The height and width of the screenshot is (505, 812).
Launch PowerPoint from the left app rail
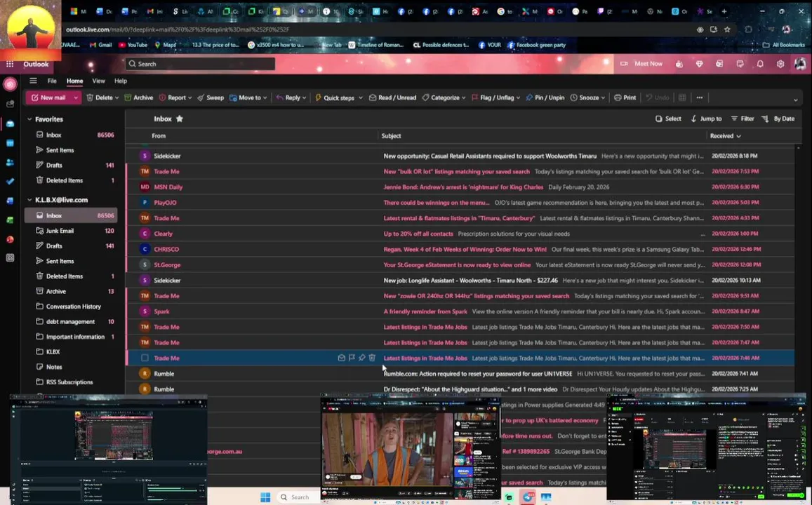[10, 239]
